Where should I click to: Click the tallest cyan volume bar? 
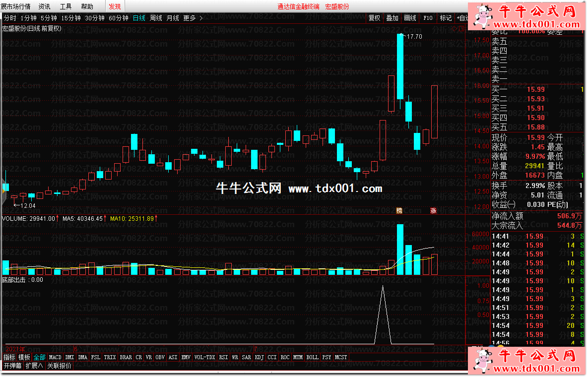pos(400,250)
